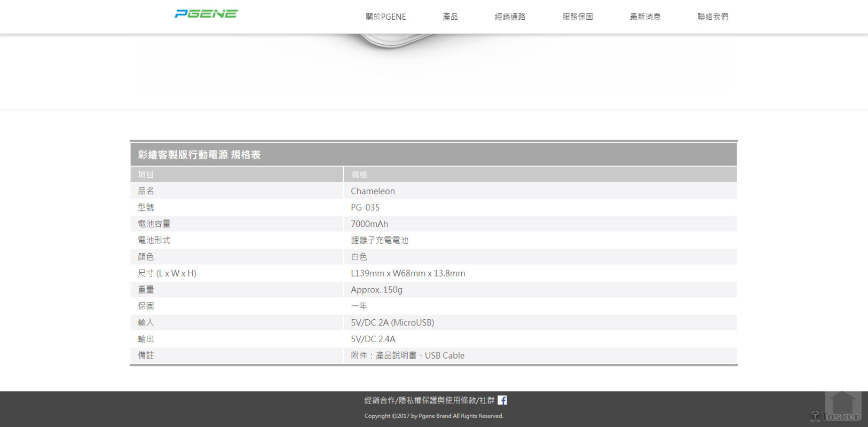Select the 品名 row label
Screen dimensions: 868x427
(x=146, y=191)
